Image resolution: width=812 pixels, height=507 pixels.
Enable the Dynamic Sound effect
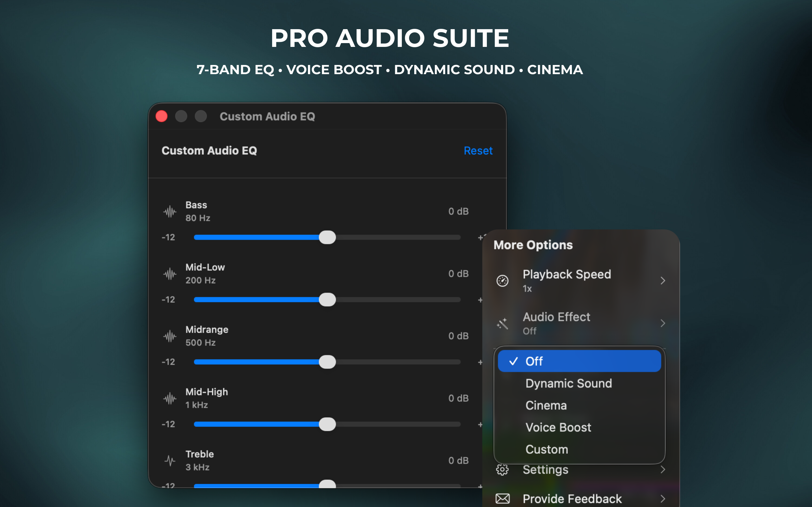(x=568, y=383)
